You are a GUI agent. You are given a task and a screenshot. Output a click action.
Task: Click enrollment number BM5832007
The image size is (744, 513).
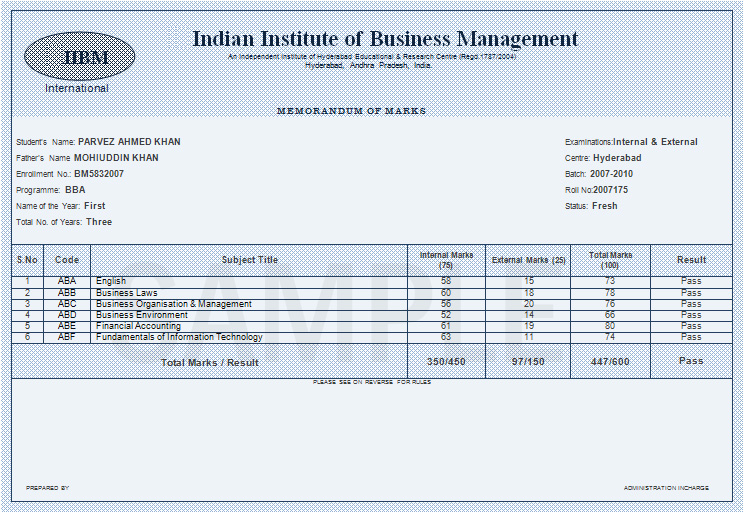coord(99,174)
